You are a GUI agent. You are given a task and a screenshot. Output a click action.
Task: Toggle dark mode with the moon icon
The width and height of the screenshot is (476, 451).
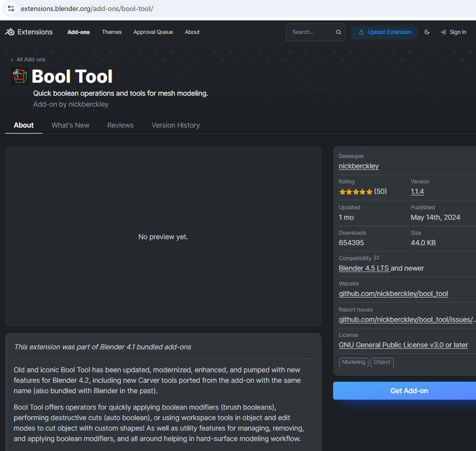(x=427, y=32)
